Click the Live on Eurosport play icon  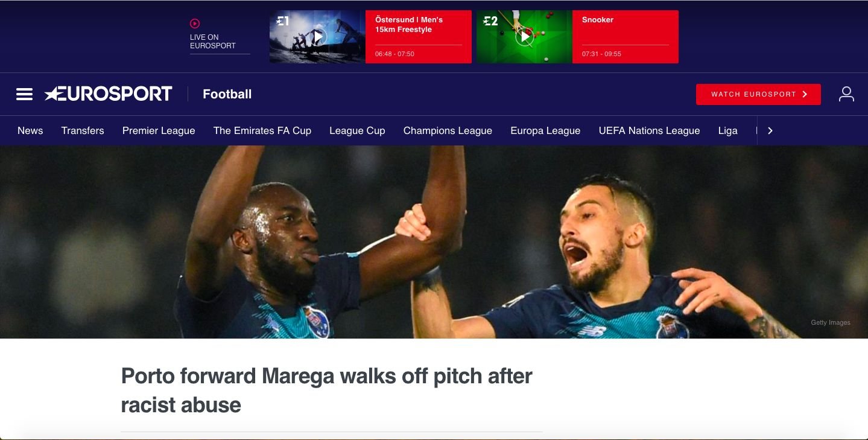(195, 24)
